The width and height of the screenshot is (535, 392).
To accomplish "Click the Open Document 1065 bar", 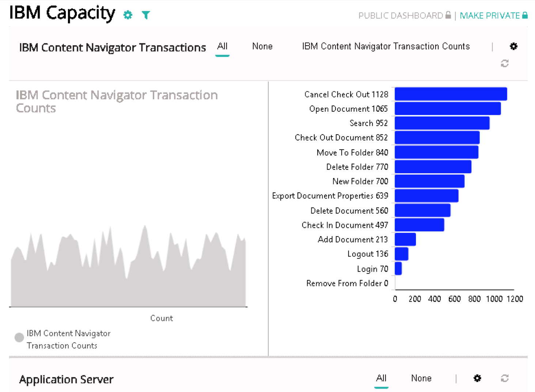I will point(448,108).
